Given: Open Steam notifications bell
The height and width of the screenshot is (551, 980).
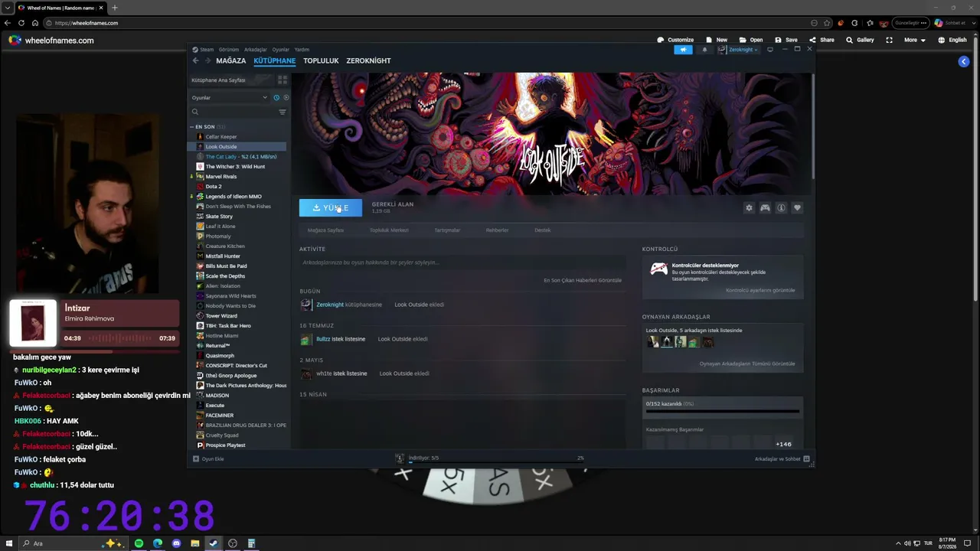Looking at the screenshot, I should point(704,50).
